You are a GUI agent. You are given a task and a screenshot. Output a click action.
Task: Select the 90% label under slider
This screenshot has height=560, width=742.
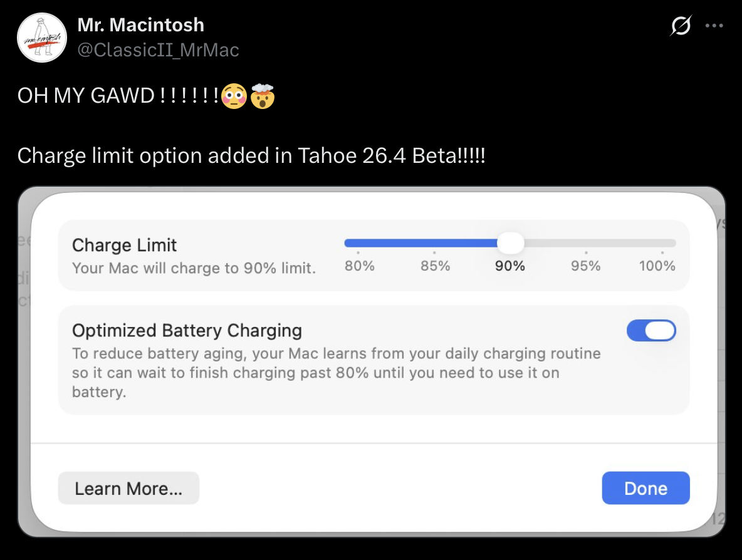(510, 266)
